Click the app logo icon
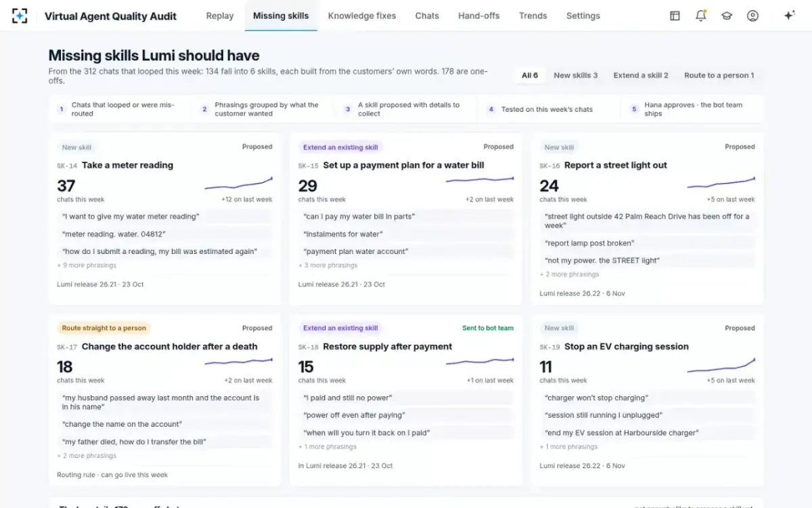Screen dimensions: 812x508 pyautogui.click(x=20, y=16)
